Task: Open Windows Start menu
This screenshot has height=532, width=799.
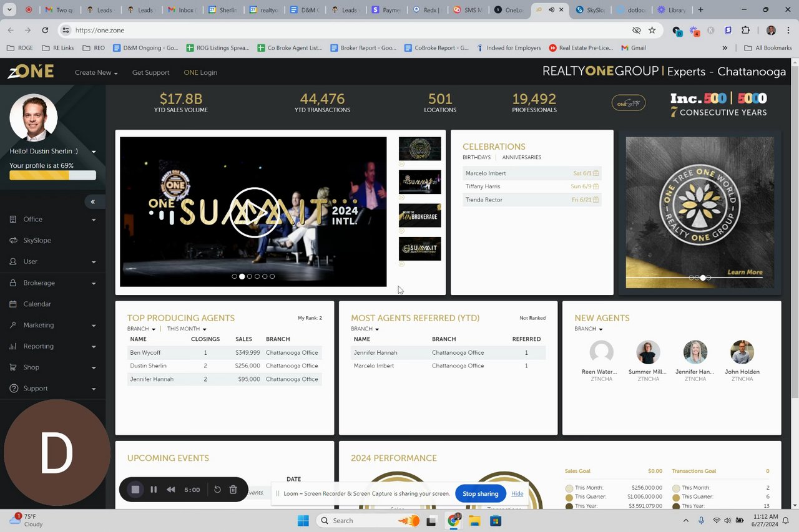Action: [x=303, y=521]
